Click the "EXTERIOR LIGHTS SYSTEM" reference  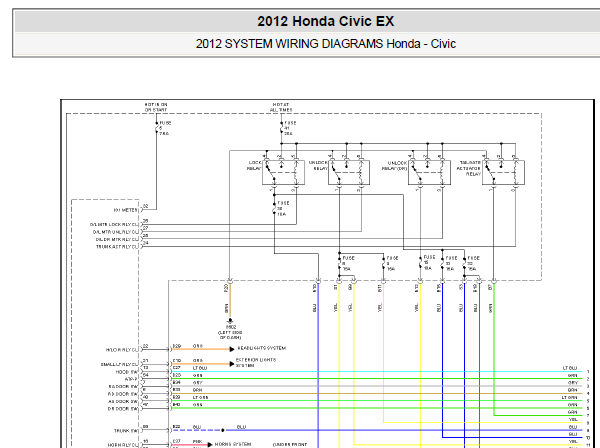[256, 363]
